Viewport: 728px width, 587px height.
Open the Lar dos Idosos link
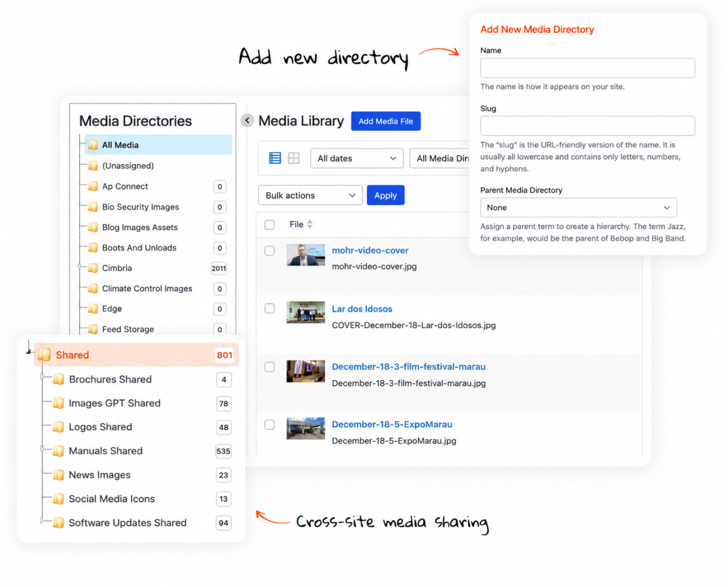click(362, 309)
